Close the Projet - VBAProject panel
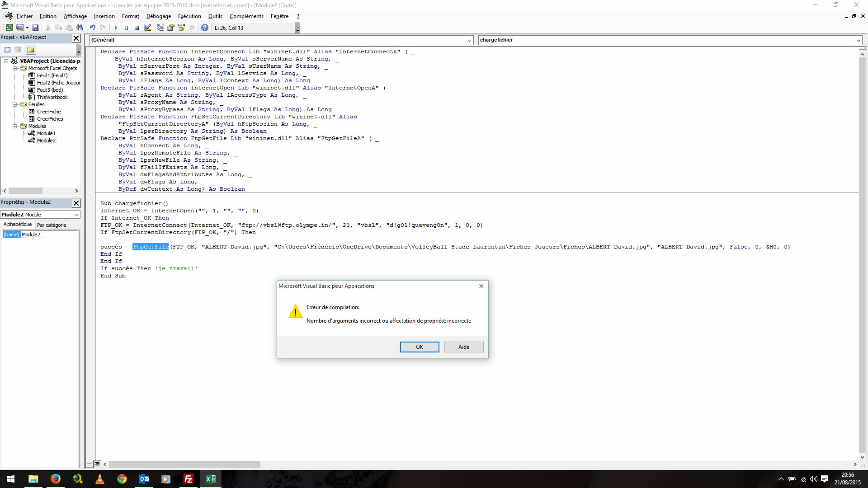 [x=76, y=38]
